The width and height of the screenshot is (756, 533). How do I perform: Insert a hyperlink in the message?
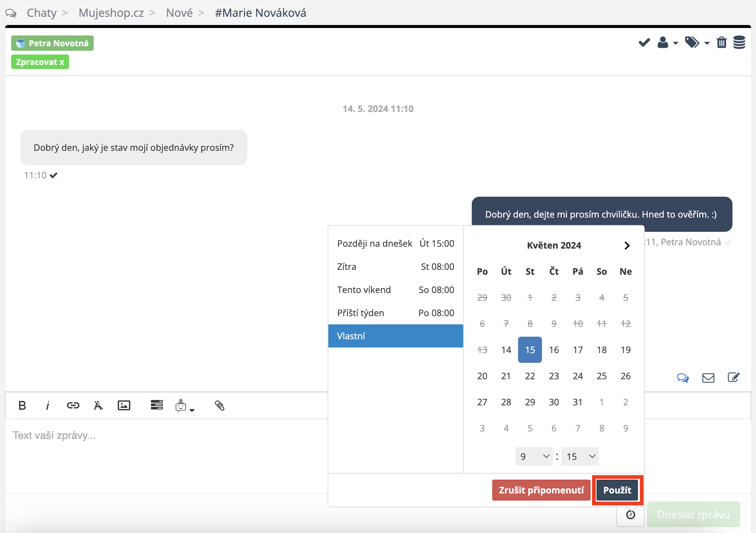click(x=73, y=405)
